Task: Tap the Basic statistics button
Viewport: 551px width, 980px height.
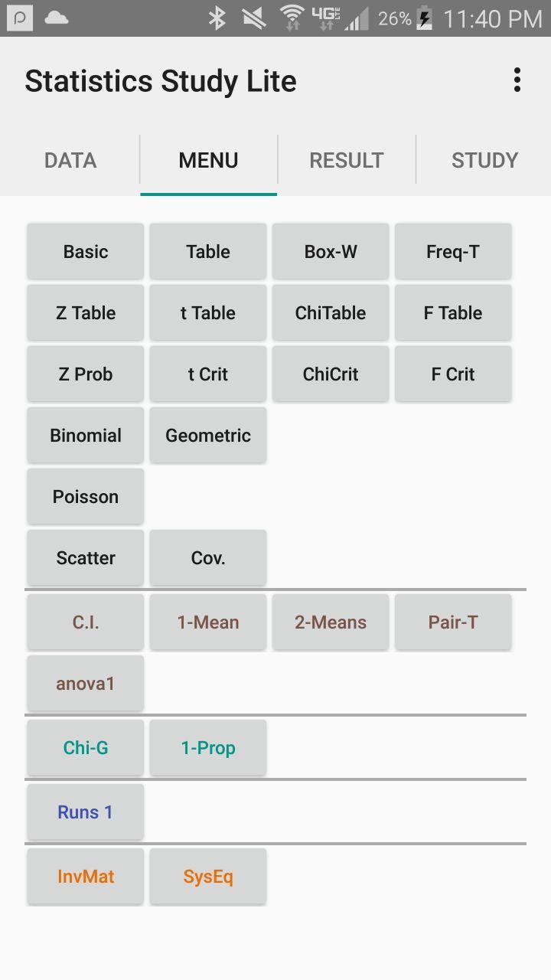Action: [x=86, y=252]
